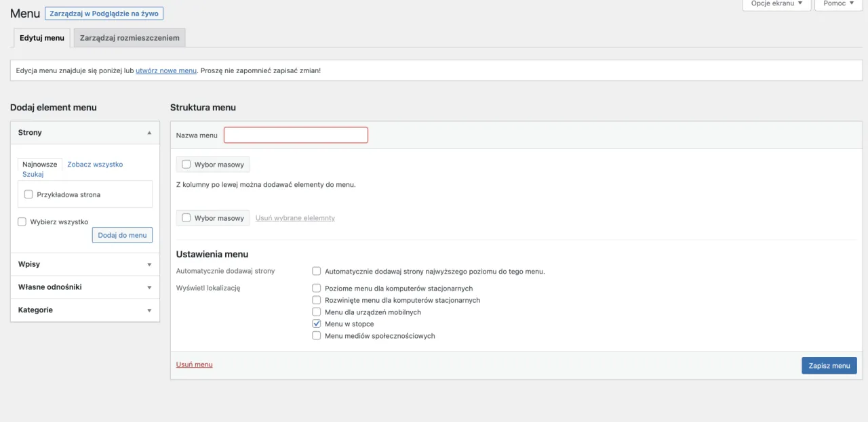Screen dimensions: 868x422
Task: Enable Menu mediów społecznościowych location
Action: click(x=316, y=336)
